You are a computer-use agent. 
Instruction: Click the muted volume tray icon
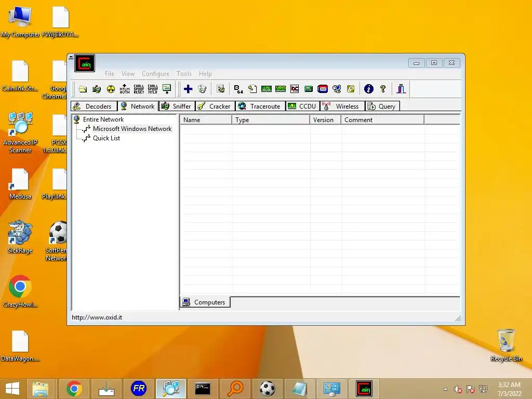coord(458,389)
